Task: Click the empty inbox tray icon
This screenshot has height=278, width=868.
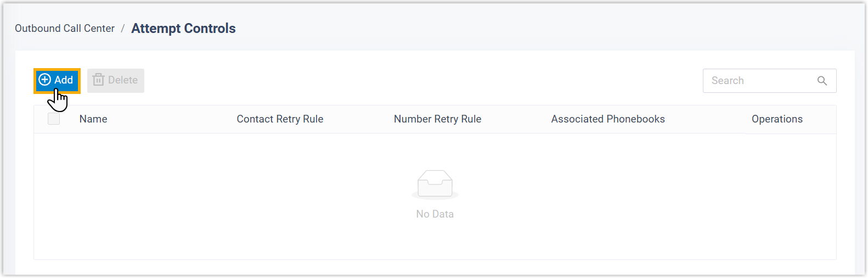Action: pos(435,184)
